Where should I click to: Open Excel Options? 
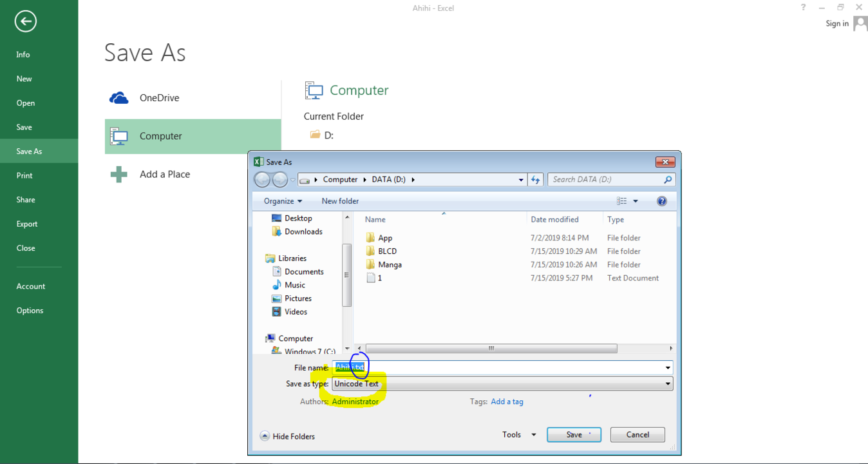tap(30, 311)
